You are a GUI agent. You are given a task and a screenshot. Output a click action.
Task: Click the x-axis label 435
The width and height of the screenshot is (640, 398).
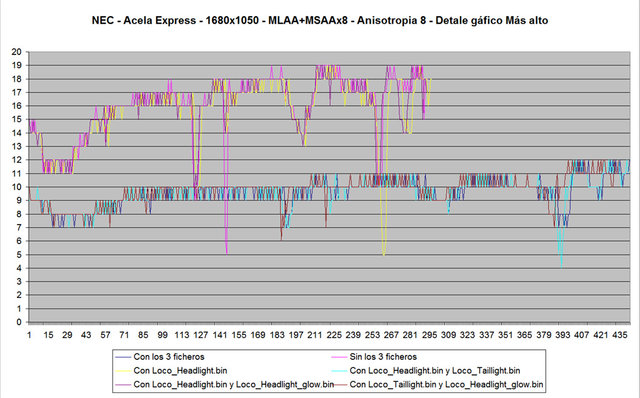[x=620, y=335]
